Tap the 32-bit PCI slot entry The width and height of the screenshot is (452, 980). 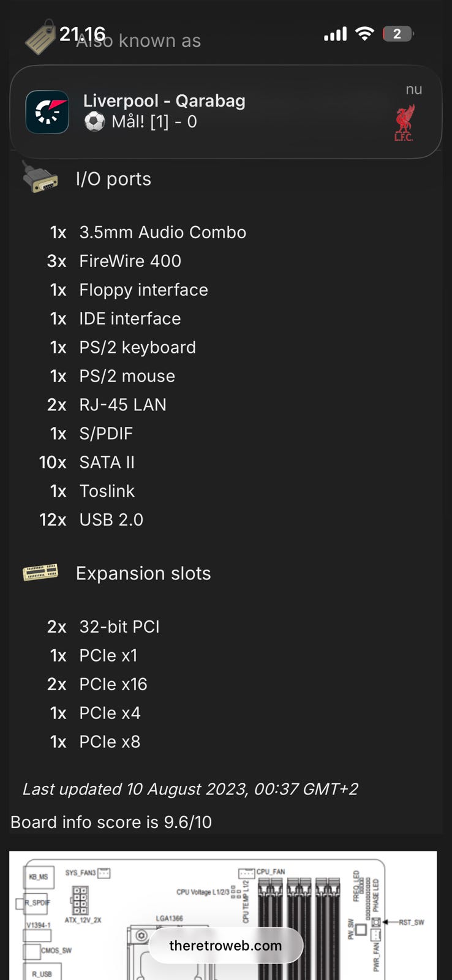[119, 627]
